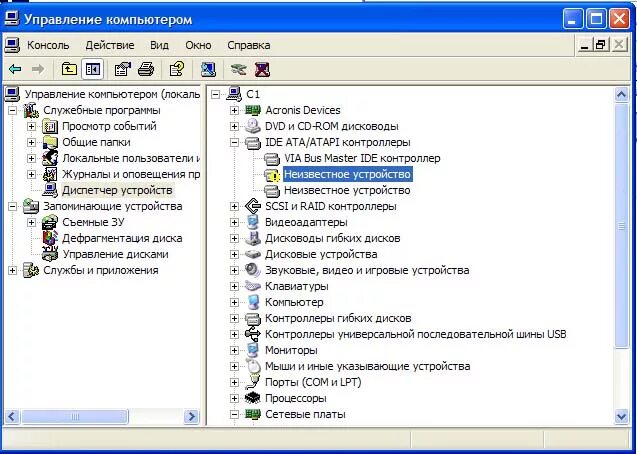Open the Вид menu
Screen dimensions: 637x454
tap(159, 45)
